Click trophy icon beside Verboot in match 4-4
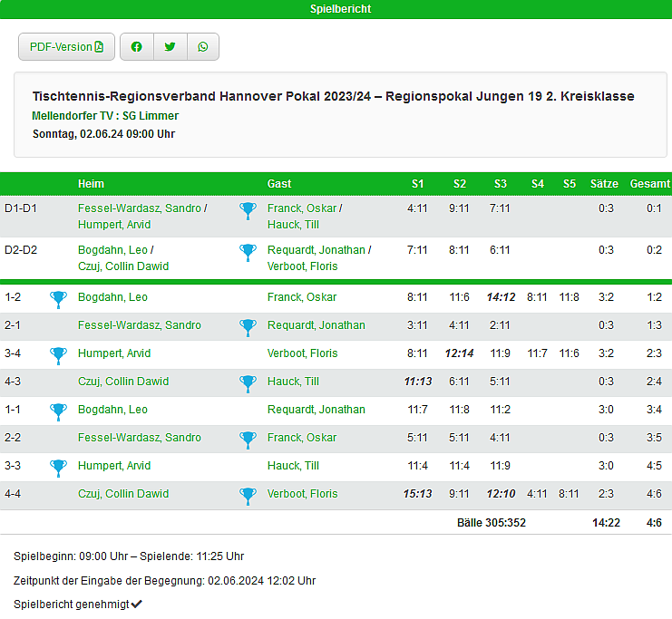 pyautogui.click(x=248, y=495)
